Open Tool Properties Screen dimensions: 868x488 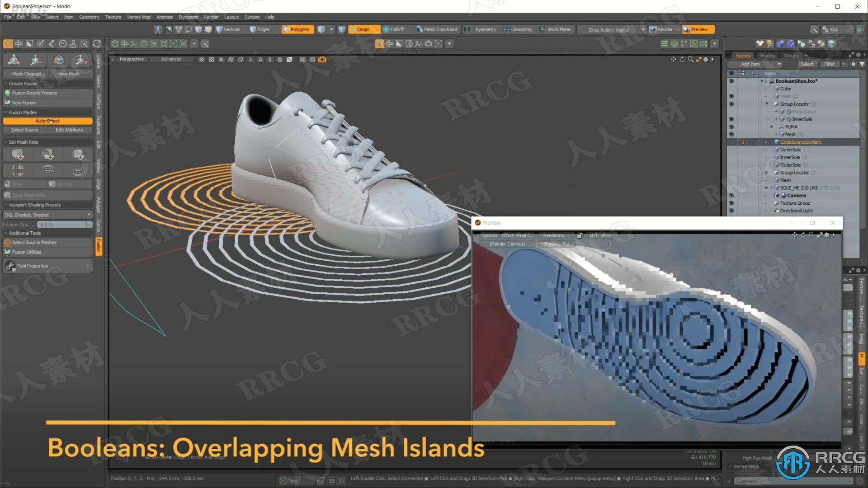click(47, 266)
